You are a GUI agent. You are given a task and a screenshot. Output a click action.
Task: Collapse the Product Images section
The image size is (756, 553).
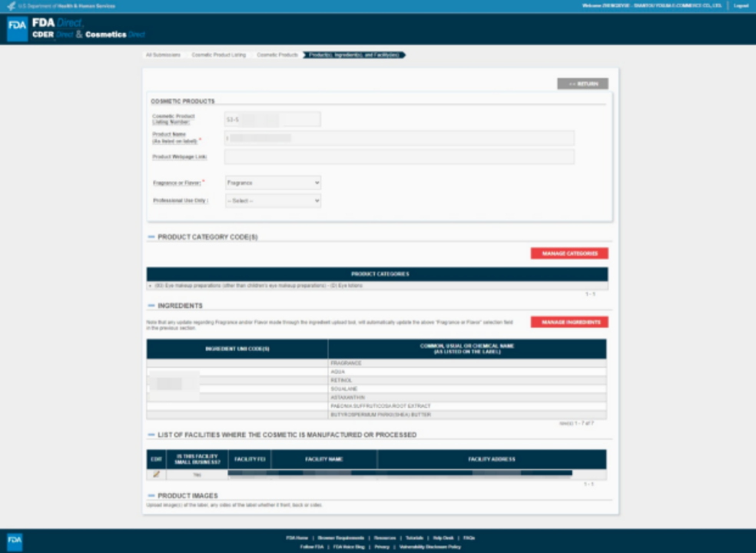pyautogui.click(x=151, y=495)
